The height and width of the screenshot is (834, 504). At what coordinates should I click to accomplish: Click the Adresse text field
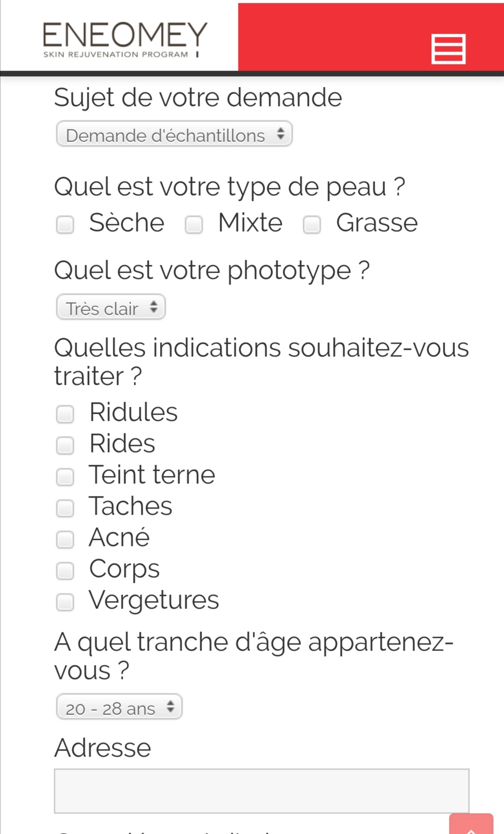pos(261,791)
